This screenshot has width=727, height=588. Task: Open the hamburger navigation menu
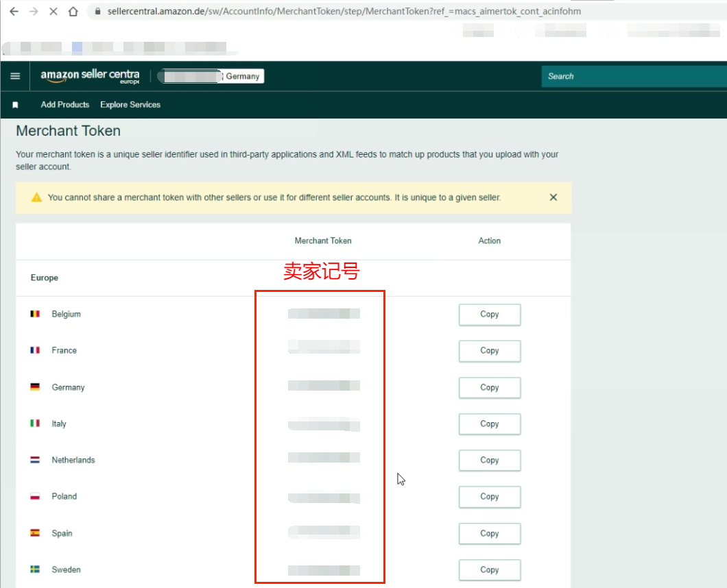point(15,76)
